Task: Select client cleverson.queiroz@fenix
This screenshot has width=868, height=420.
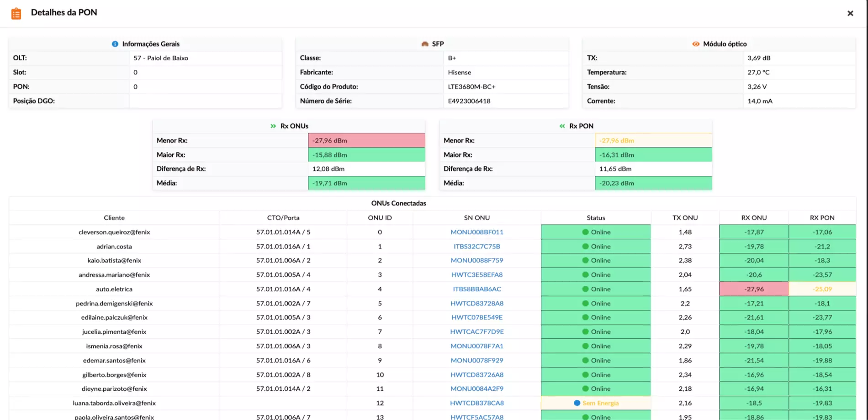Action: pyautogui.click(x=114, y=232)
